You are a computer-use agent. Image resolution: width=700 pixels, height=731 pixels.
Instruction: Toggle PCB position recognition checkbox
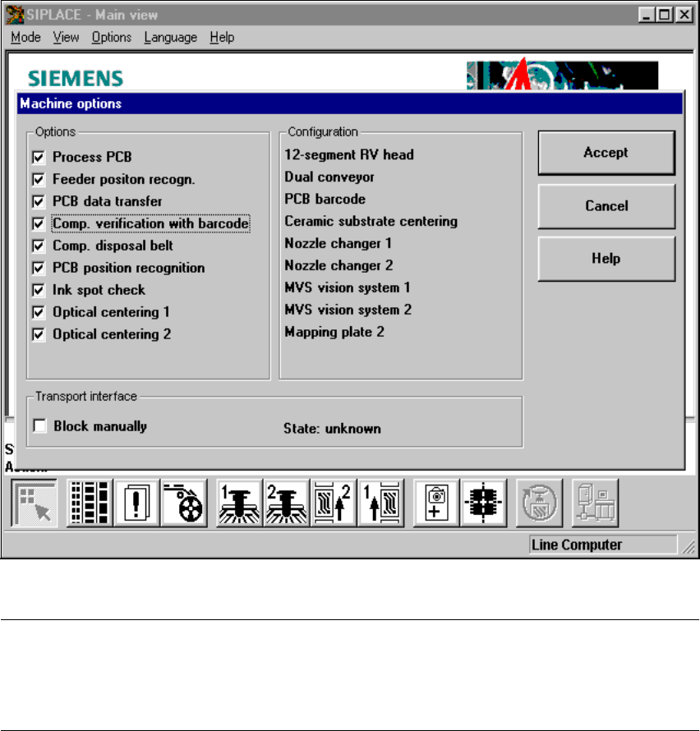tap(39, 268)
